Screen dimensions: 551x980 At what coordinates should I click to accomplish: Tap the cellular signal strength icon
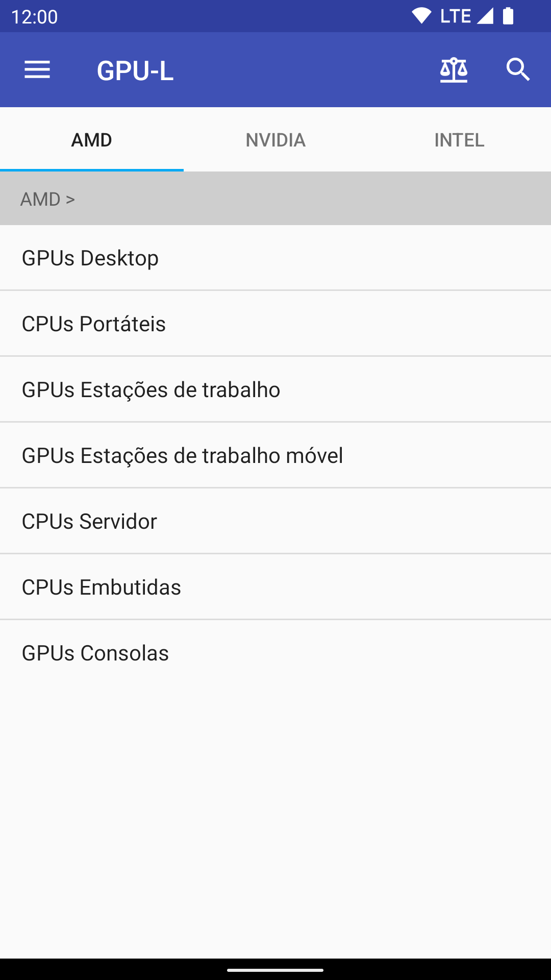(x=485, y=16)
